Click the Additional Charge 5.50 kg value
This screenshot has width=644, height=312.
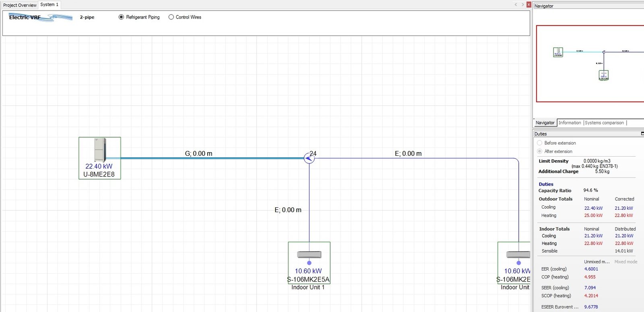(x=602, y=171)
